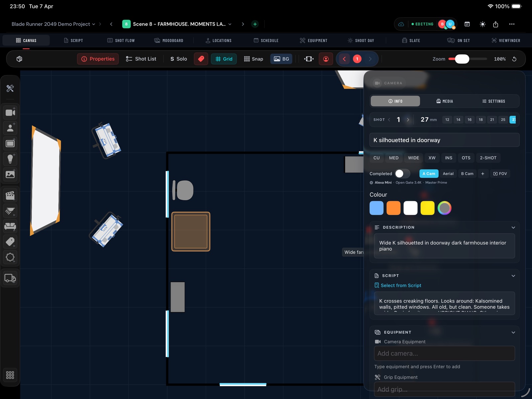Add a light with the bulb icon
532x399 pixels.
coord(10,159)
